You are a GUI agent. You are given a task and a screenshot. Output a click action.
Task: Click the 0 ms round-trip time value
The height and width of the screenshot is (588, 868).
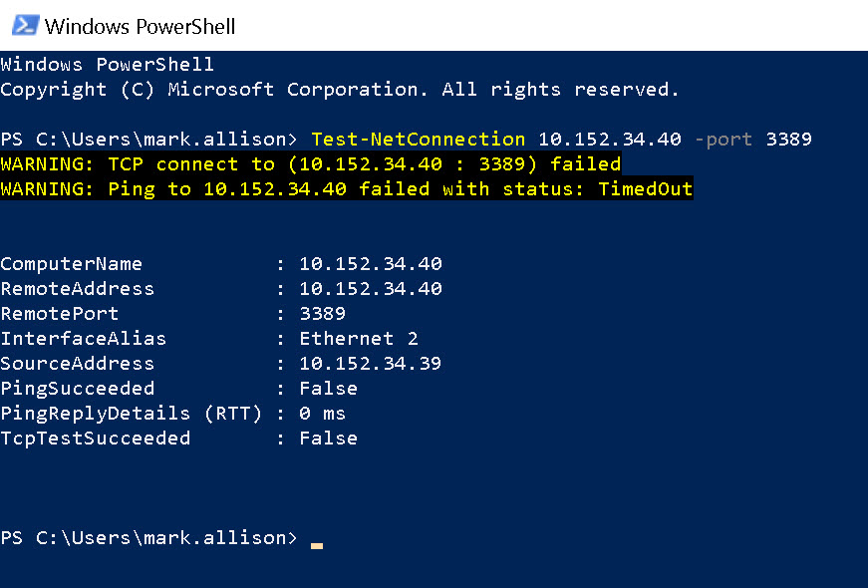click(323, 413)
